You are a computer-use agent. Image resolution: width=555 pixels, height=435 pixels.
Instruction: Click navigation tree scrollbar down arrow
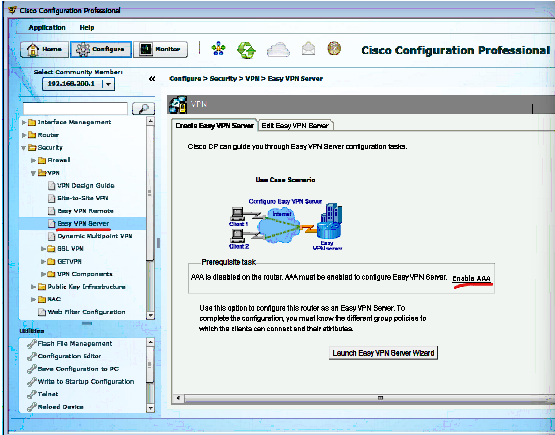[150, 315]
